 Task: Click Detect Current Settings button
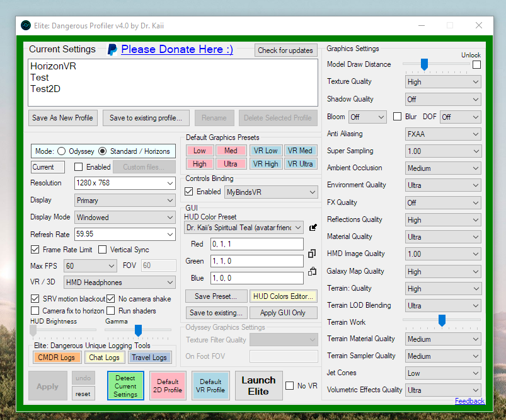tap(125, 386)
